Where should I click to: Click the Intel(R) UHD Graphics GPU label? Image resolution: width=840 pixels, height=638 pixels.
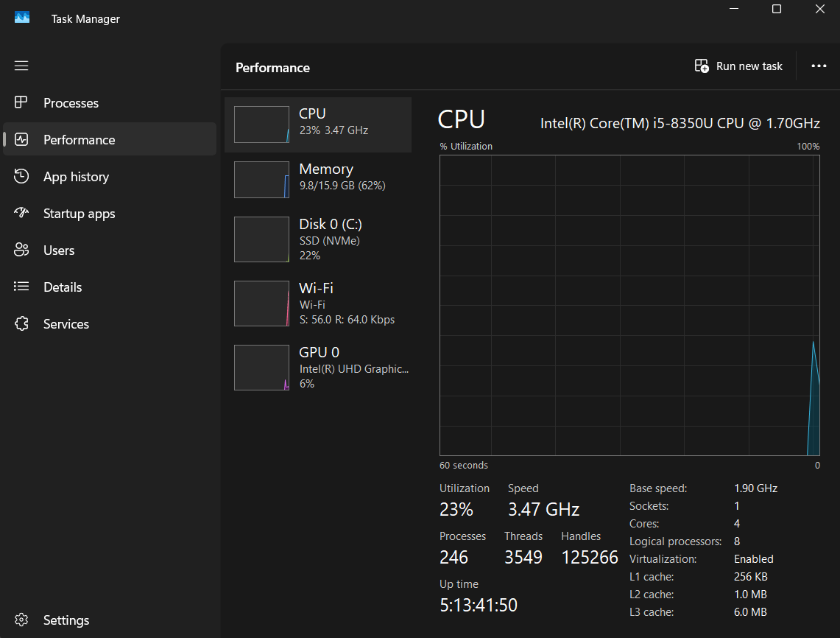[353, 369]
